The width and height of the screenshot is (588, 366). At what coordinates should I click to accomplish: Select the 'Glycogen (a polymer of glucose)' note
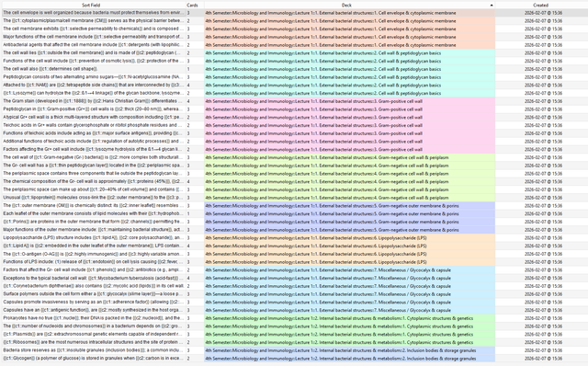[x=294, y=359]
